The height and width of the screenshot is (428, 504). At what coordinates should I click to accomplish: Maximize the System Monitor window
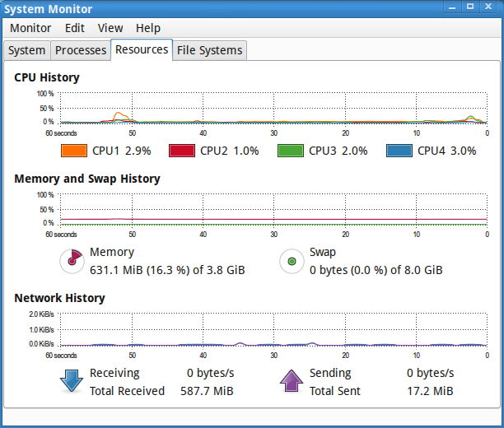coord(470,7)
